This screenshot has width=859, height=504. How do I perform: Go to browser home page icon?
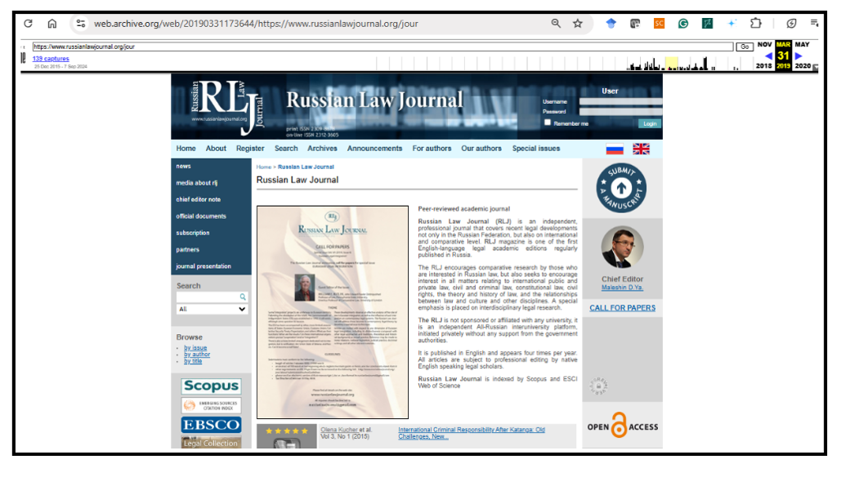[x=52, y=24]
